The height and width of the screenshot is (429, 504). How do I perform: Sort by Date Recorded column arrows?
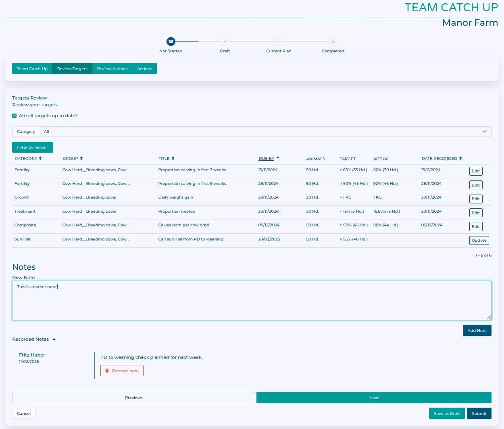point(460,159)
